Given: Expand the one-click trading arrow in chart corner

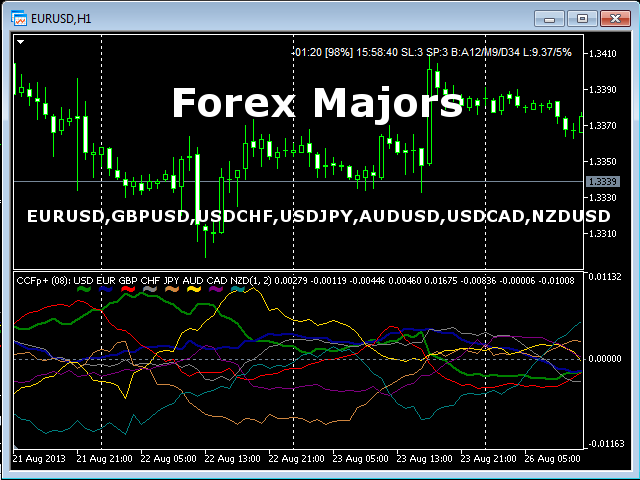Looking at the screenshot, I should click(x=20, y=43).
